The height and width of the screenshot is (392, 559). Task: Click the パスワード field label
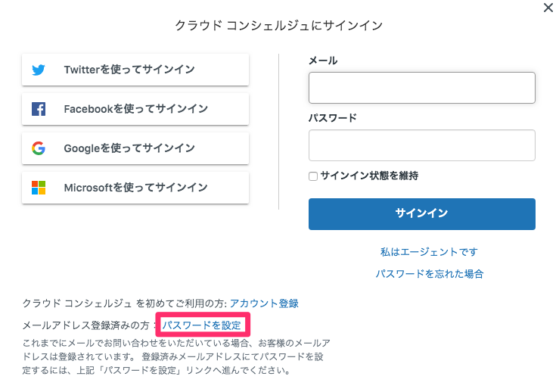(333, 118)
